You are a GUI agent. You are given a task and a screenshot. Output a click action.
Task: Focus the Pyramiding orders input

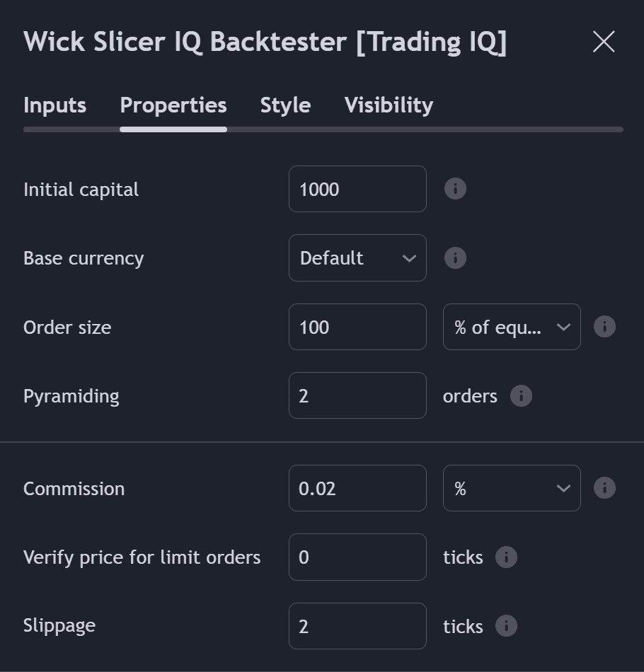(x=357, y=395)
